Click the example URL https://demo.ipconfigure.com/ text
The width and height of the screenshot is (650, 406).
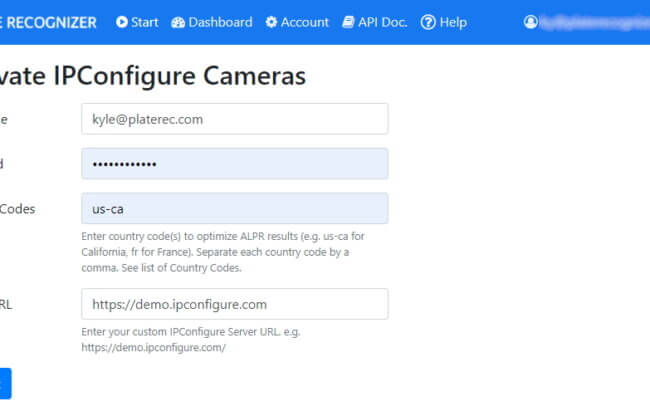[153, 348]
